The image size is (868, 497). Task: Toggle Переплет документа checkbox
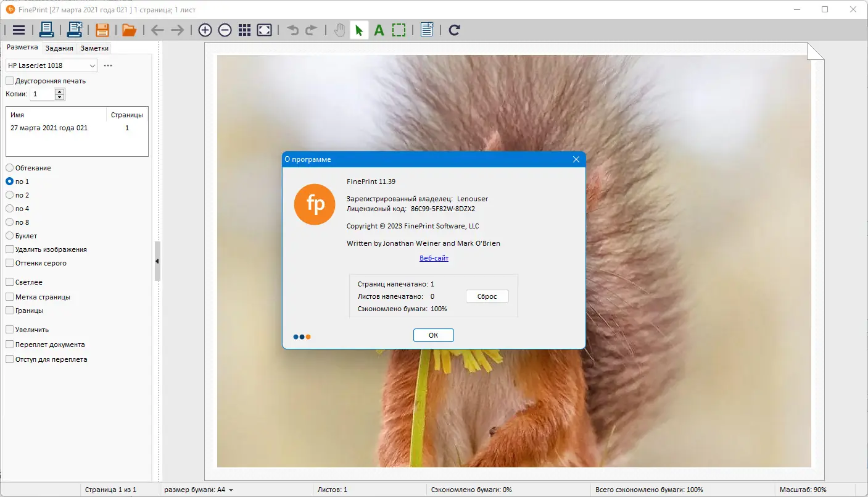click(x=10, y=345)
